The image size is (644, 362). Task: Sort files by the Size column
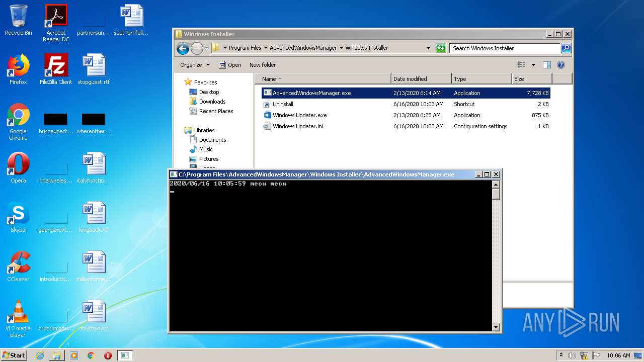click(x=532, y=79)
